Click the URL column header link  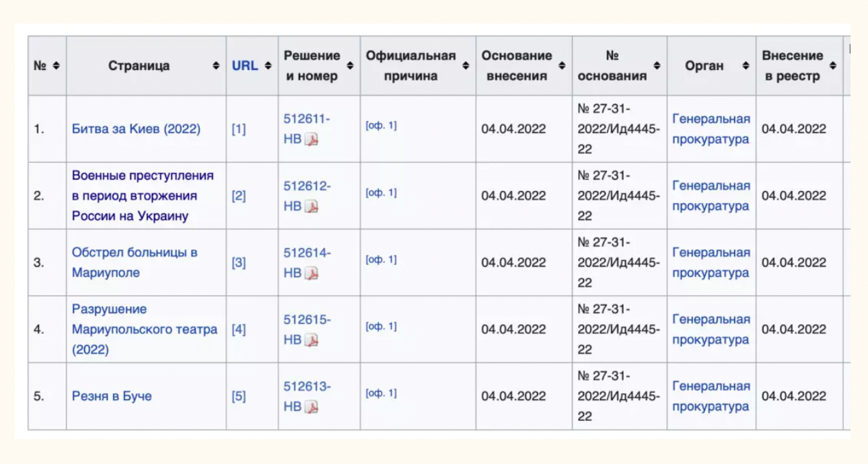point(245,66)
